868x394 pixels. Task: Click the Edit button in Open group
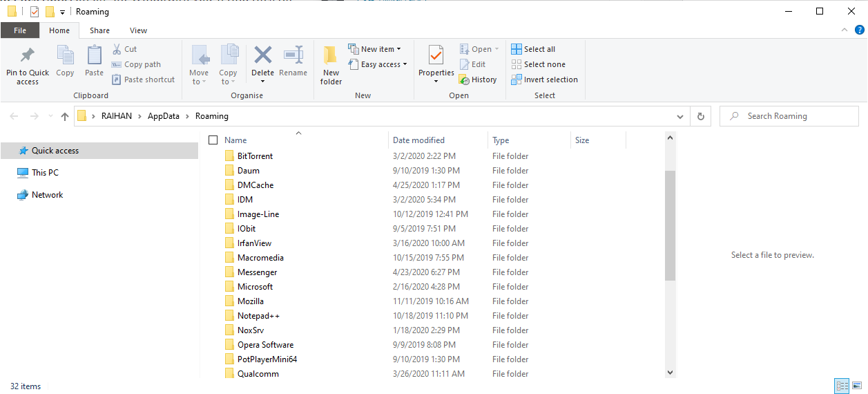[x=473, y=64]
